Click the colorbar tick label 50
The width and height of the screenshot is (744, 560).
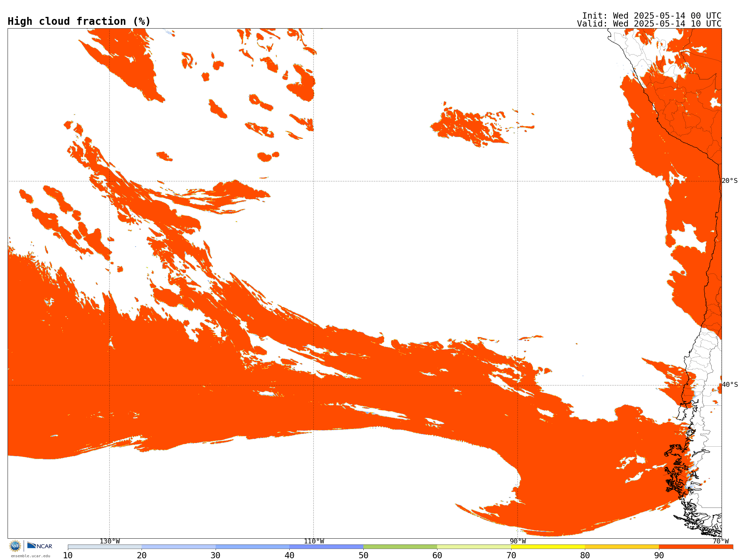tap(363, 556)
